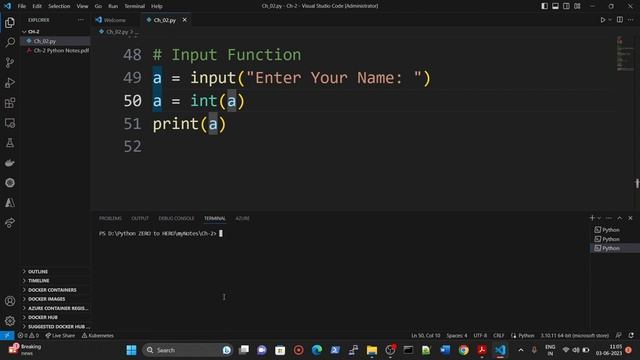Collapse the CH-2 folder section
Viewport: 640px width, 360px height.
55,31
